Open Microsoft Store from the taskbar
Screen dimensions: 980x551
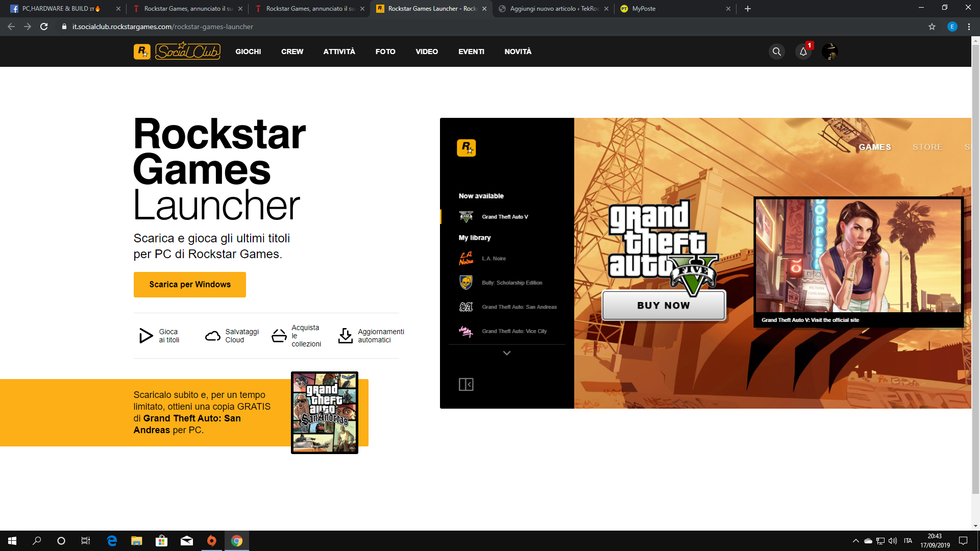coord(161,541)
